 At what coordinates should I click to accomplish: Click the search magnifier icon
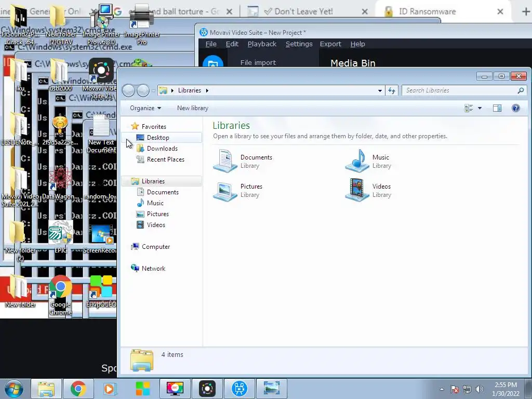[521, 90]
